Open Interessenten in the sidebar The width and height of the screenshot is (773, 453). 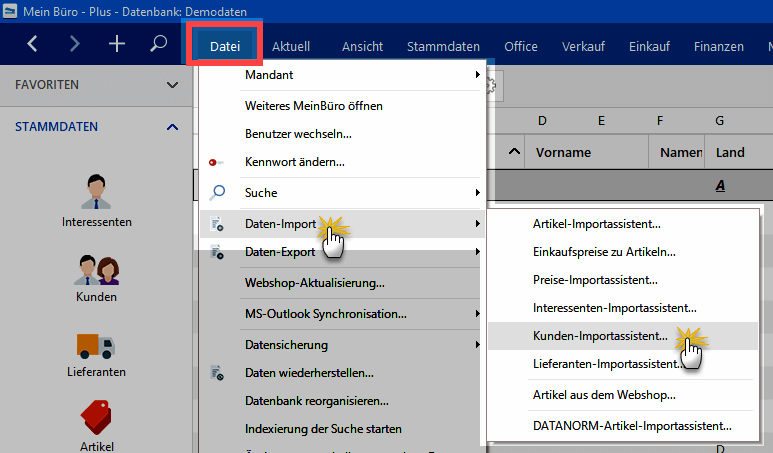[97, 201]
